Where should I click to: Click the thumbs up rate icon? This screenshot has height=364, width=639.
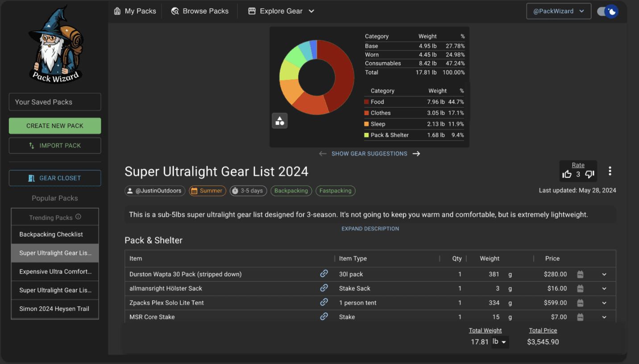coord(567,174)
